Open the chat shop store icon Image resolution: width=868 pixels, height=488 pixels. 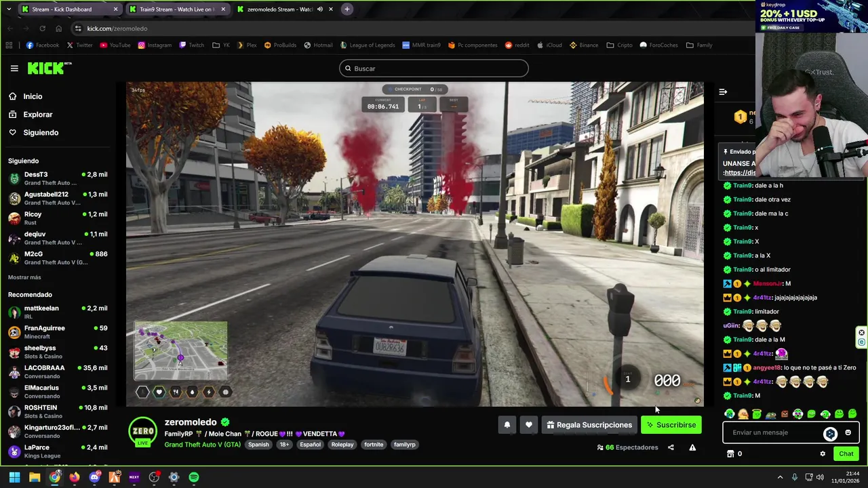730,454
